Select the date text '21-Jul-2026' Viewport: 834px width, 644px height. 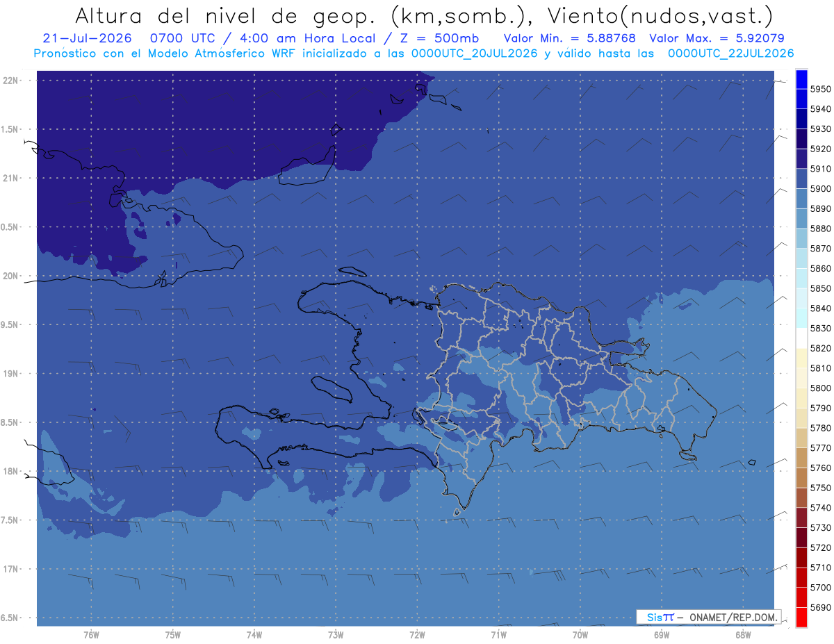pyautogui.click(x=87, y=38)
